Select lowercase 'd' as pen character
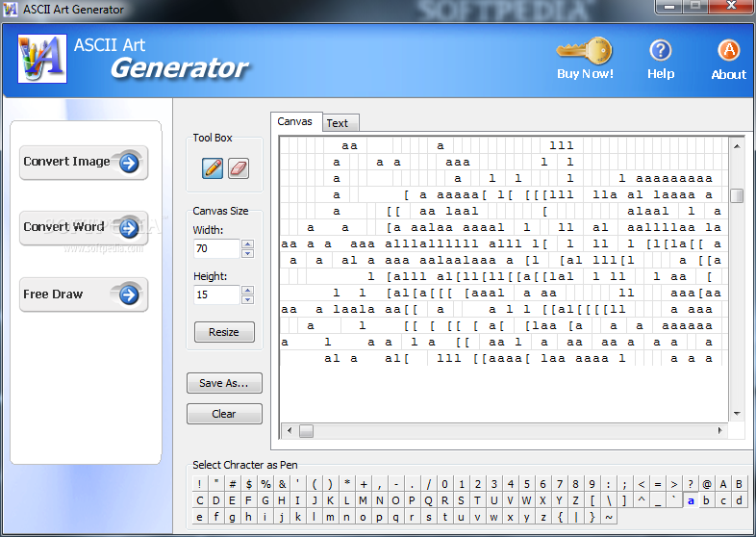Viewport: 756px width, 537px height. pos(740,500)
